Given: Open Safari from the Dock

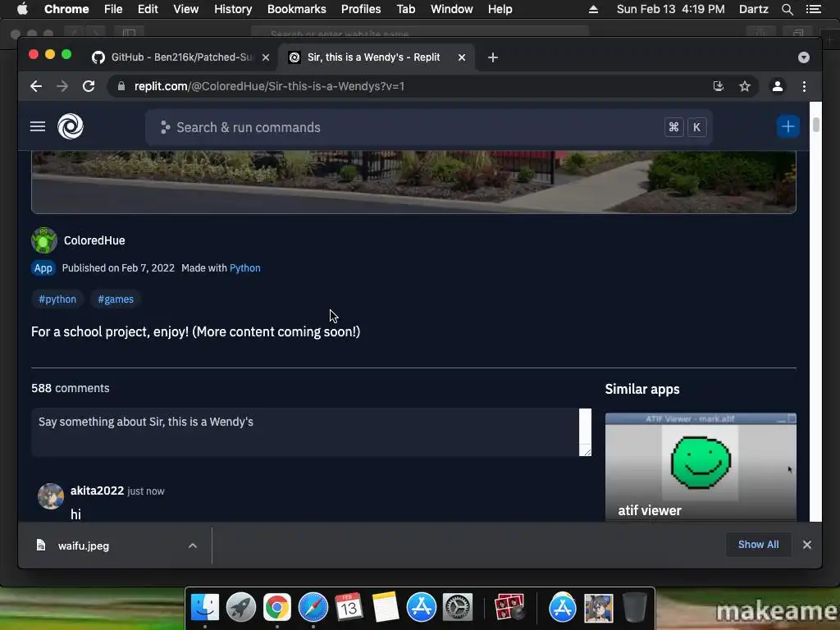Looking at the screenshot, I should [313, 608].
